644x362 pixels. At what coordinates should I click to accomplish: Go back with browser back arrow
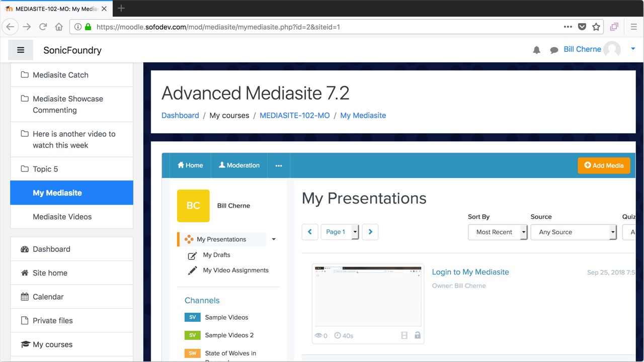(x=10, y=27)
